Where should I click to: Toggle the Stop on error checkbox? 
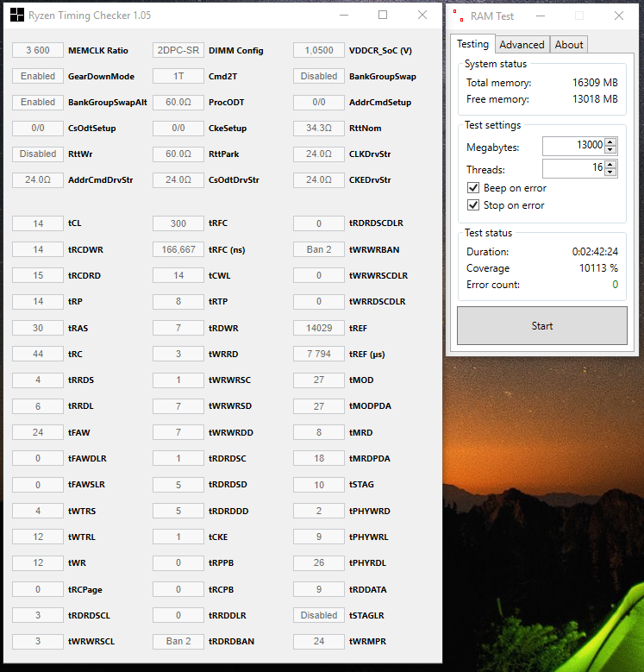473,204
